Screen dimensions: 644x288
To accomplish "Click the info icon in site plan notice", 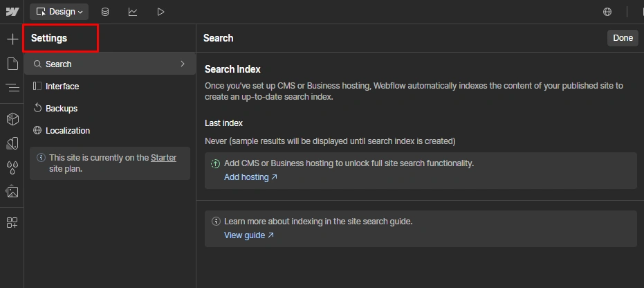I will click(41, 158).
